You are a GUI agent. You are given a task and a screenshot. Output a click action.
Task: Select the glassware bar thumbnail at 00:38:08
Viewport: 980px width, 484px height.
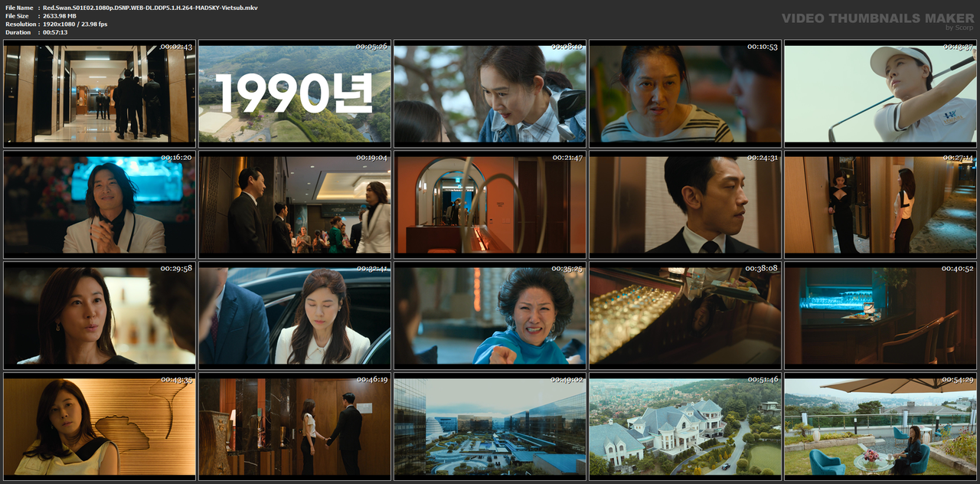[x=685, y=316]
